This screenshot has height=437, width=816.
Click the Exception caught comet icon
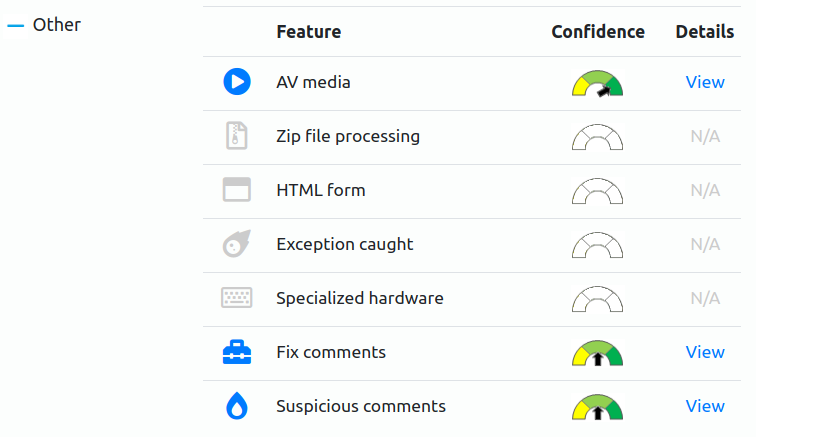(x=237, y=243)
